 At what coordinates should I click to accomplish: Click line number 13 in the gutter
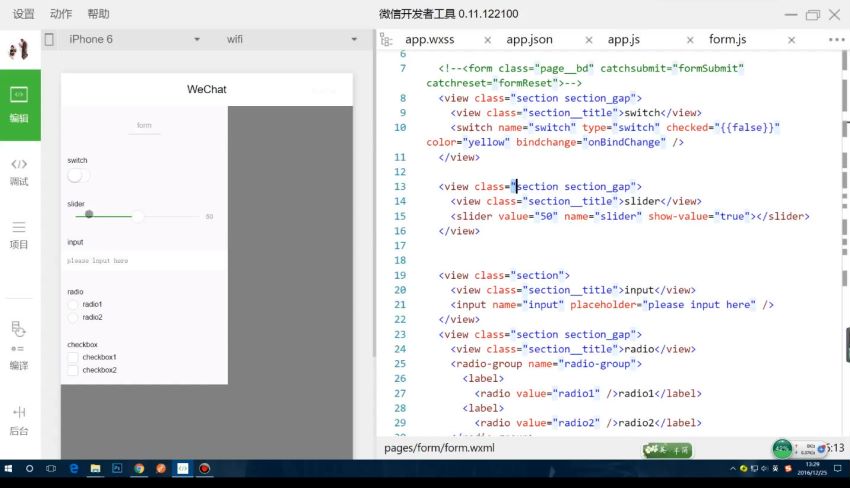coord(400,187)
